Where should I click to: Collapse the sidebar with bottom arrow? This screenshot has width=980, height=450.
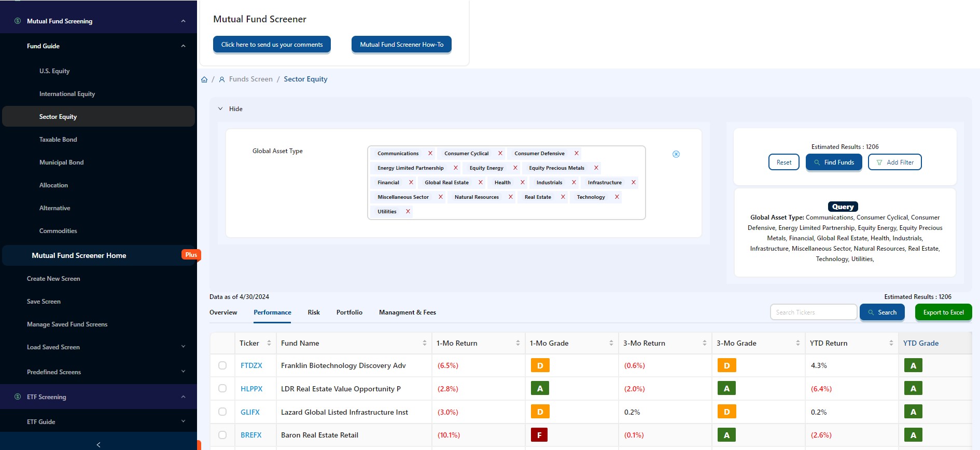coord(99,444)
